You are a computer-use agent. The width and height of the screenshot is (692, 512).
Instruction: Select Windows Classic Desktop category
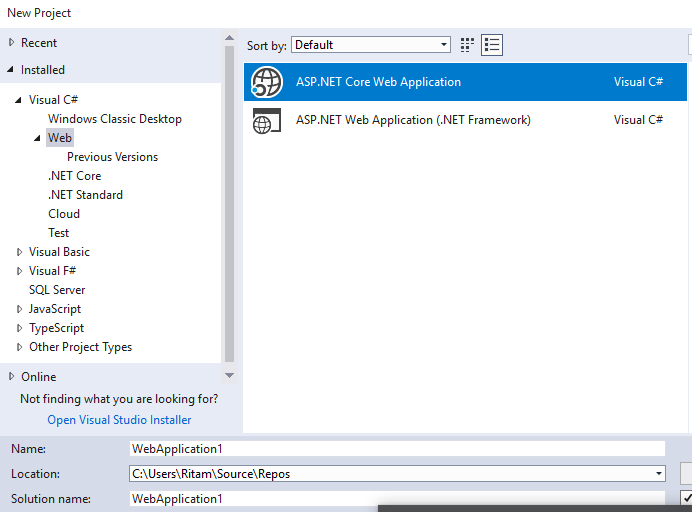(x=114, y=119)
